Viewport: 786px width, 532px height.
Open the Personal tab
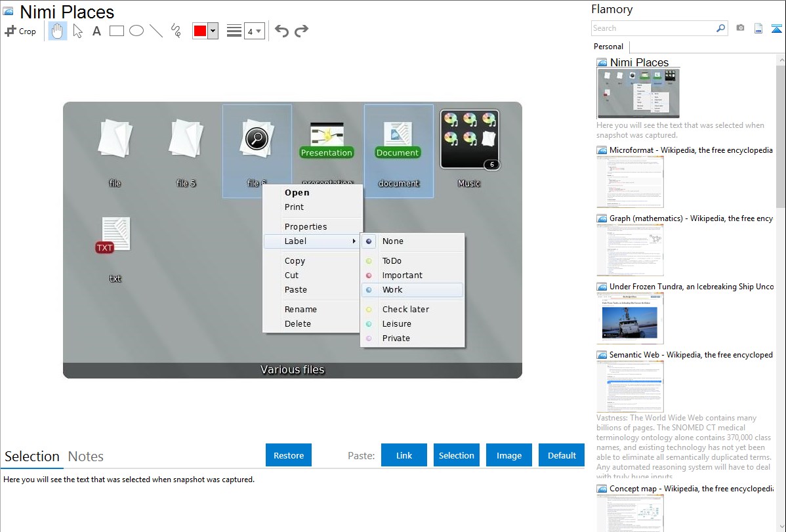click(x=608, y=47)
